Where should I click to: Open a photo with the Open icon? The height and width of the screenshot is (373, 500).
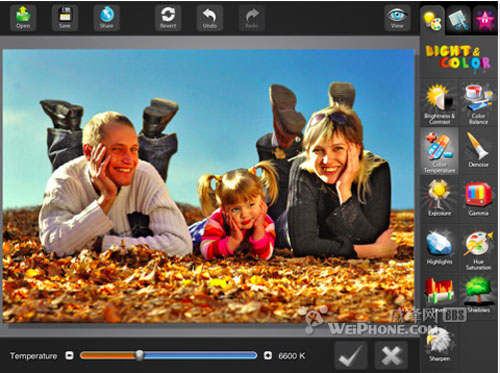23,18
